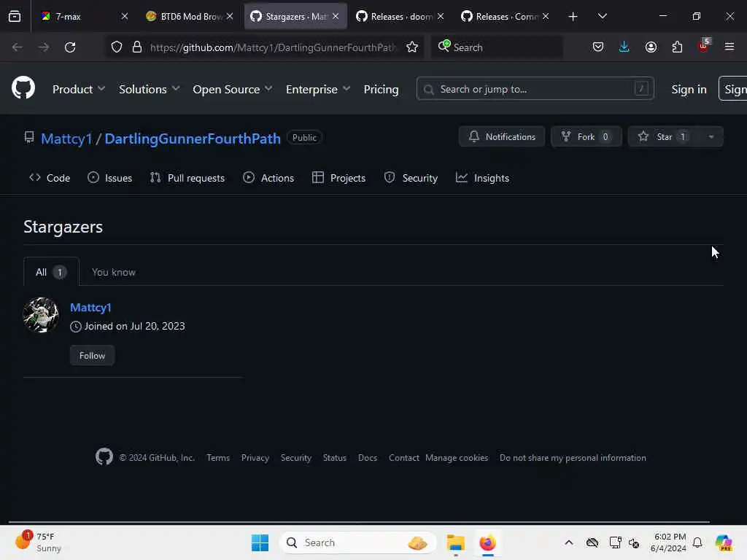Image resolution: width=747 pixels, height=560 pixels.
Task: Open the Insights tab
Action: (482, 178)
